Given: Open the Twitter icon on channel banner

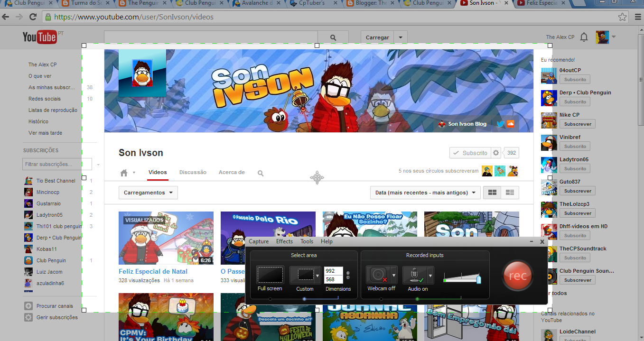Looking at the screenshot, I should tap(500, 124).
